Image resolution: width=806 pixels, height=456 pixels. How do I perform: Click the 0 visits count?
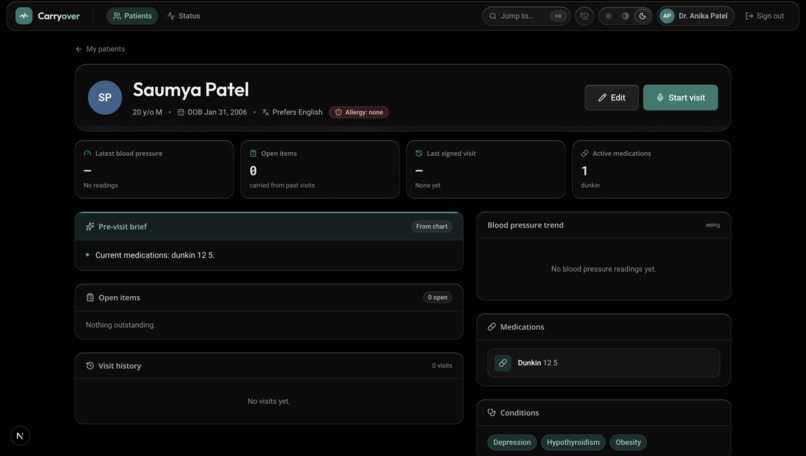pos(442,366)
